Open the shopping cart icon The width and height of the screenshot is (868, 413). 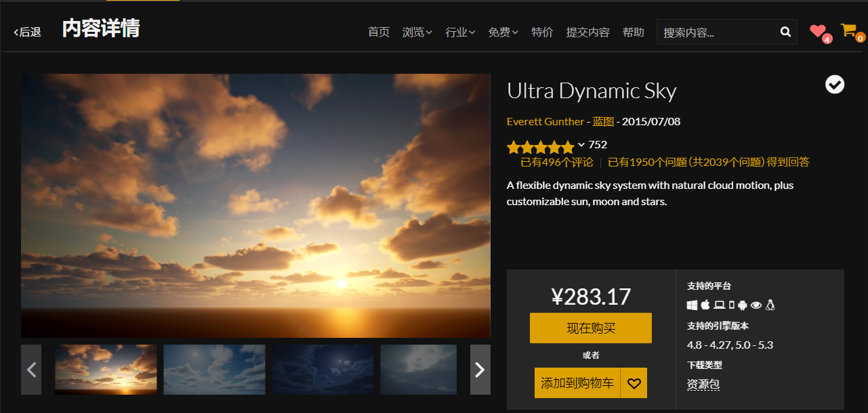pyautogui.click(x=848, y=30)
